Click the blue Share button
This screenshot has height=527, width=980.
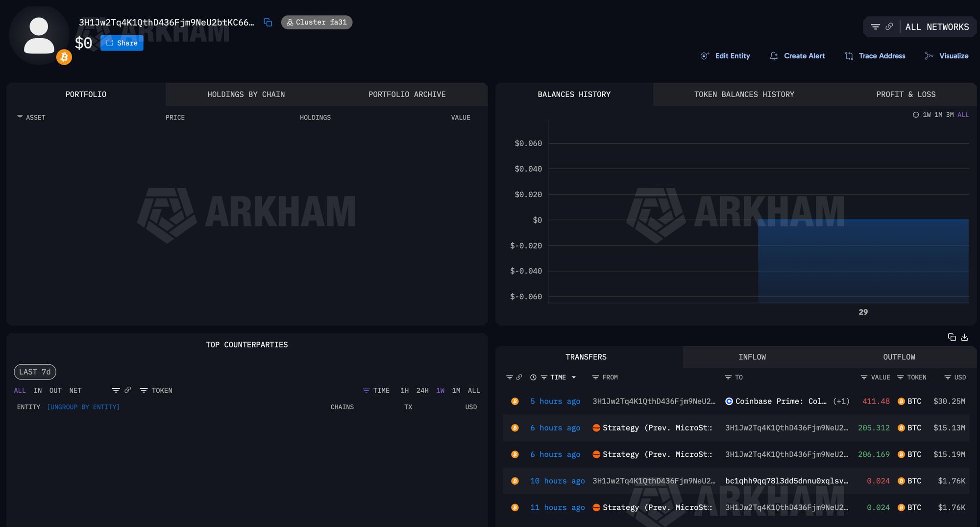pyautogui.click(x=122, y=43)
